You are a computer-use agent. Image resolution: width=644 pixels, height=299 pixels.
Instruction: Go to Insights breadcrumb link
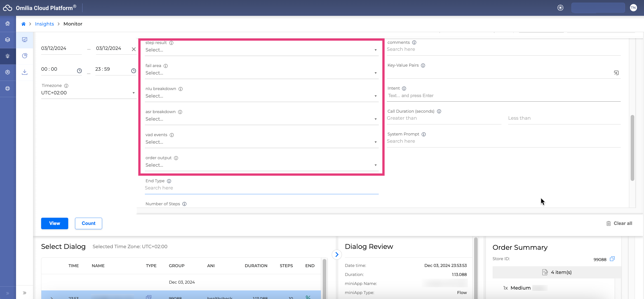[44, 24]
